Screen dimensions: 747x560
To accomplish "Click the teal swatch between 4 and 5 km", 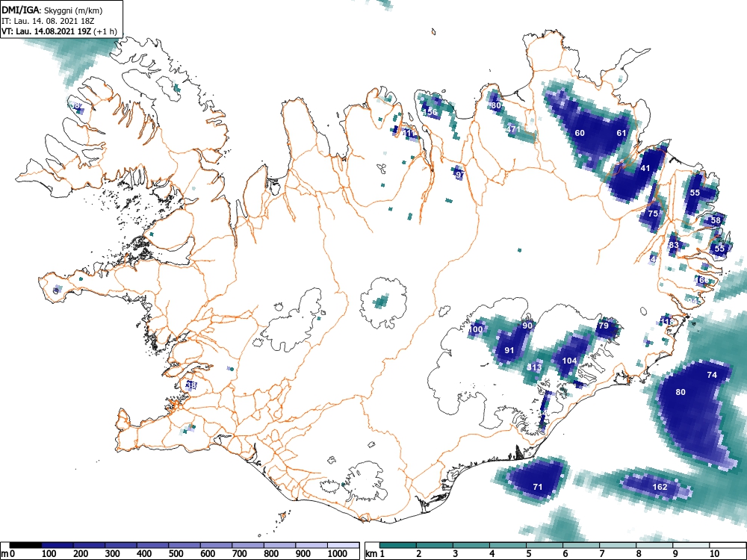I will pyautogui.click(x=508, y=545).
